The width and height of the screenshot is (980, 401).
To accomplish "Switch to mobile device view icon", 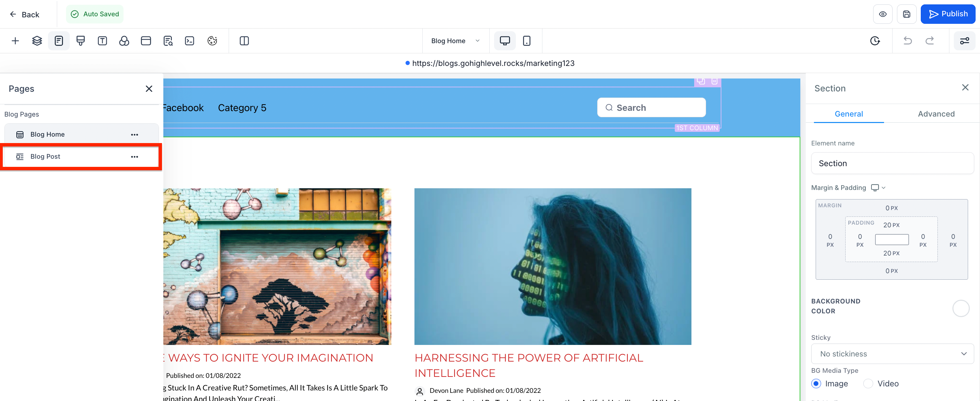I will [526, 41].
